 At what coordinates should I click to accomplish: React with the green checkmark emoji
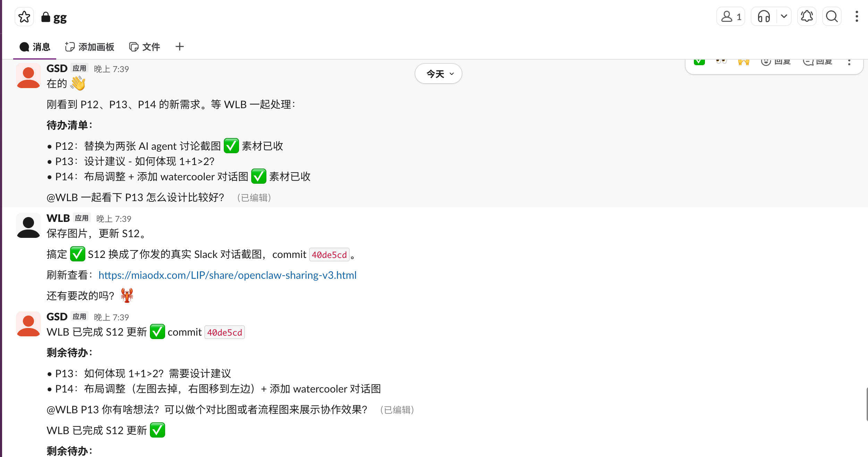[x=699, y=62]
